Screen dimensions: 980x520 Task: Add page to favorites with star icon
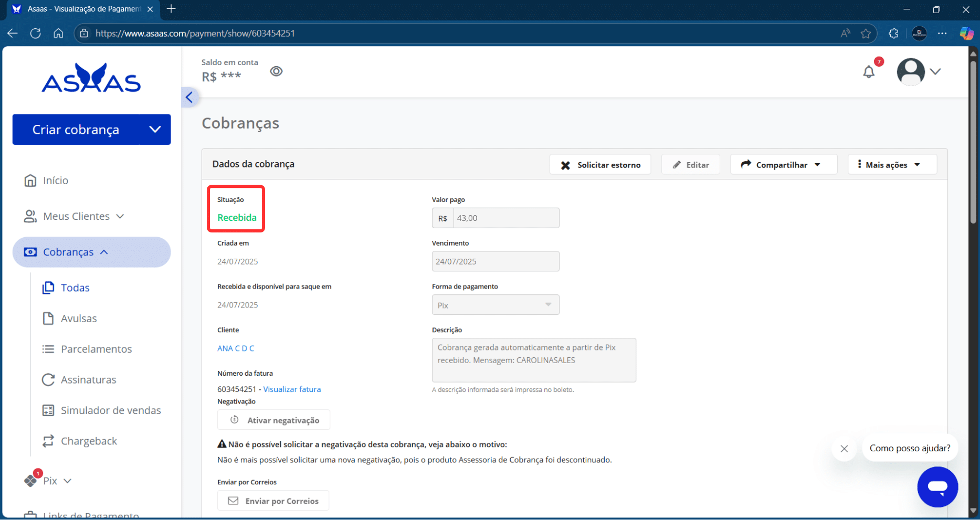[866, 34]
